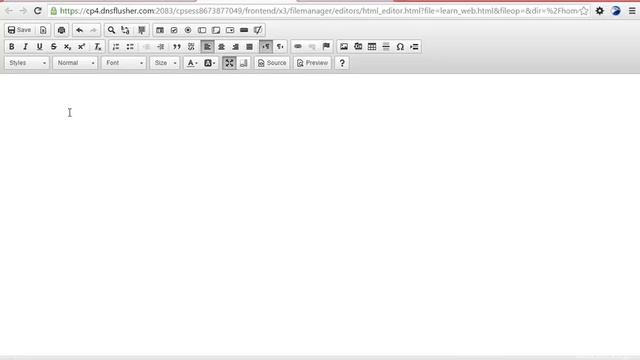Toggle superscript formatting
The image size is (640, 360).
click(82, 47)
